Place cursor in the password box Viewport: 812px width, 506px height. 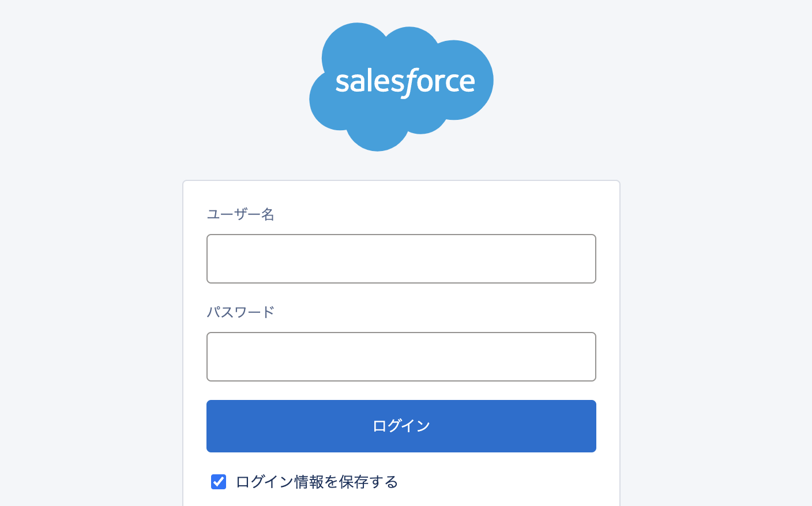click(401, 357)
